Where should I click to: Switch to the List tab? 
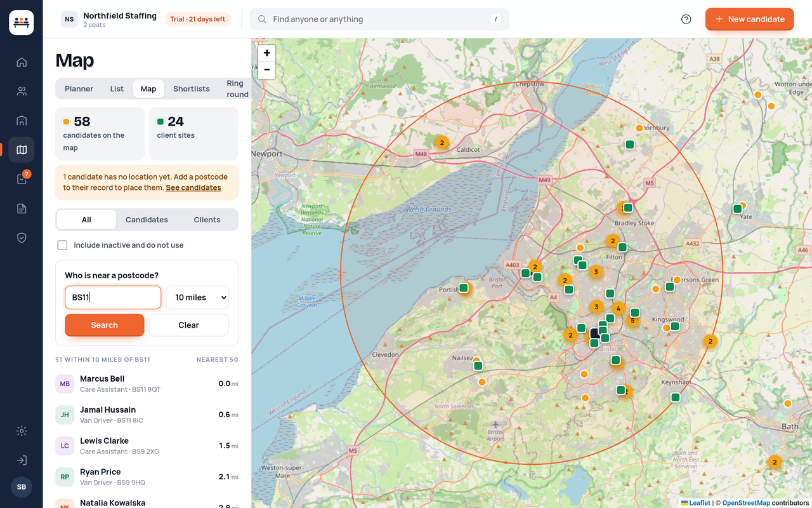[117, 89]
